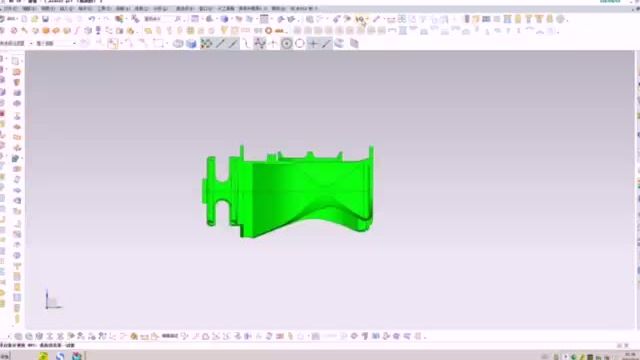Click the multicolored object display palette icon
This screenshot has height=360, width=640.
pos(120,19)
